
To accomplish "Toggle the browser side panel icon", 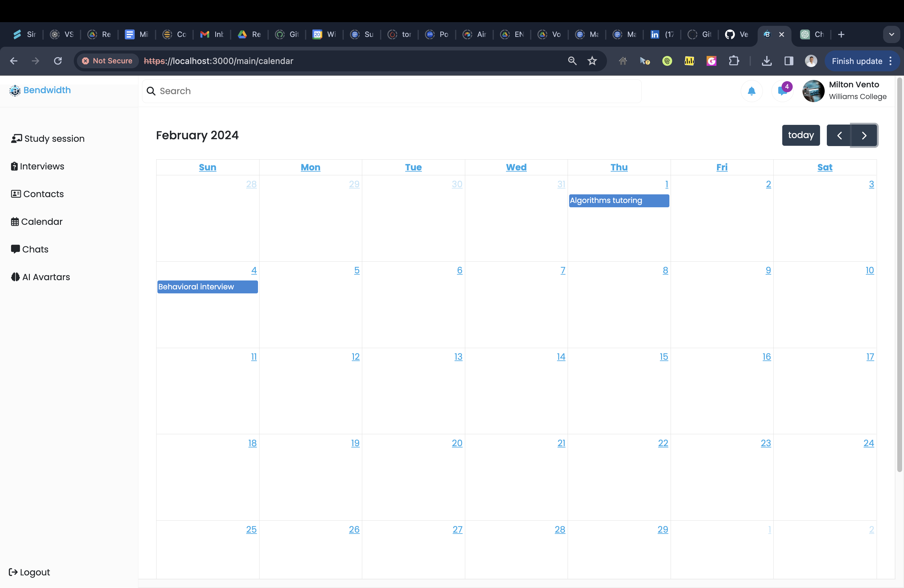I will 788,61.
